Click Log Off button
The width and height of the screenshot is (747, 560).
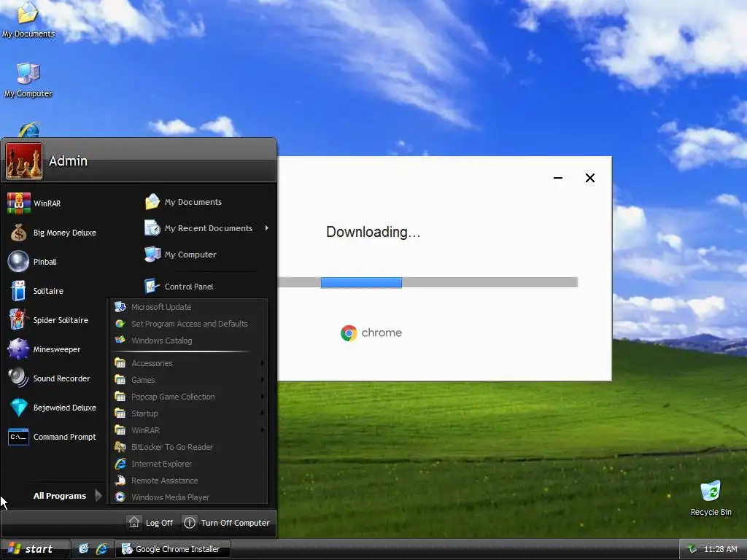point(150,522)
